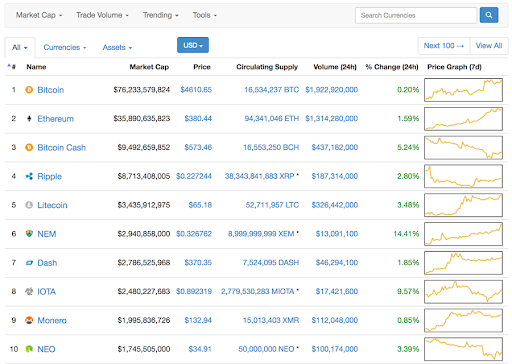This screenshot has width=512, height=364.
Task: Switch to the Assets tab
Action: (x=117, y=47)
